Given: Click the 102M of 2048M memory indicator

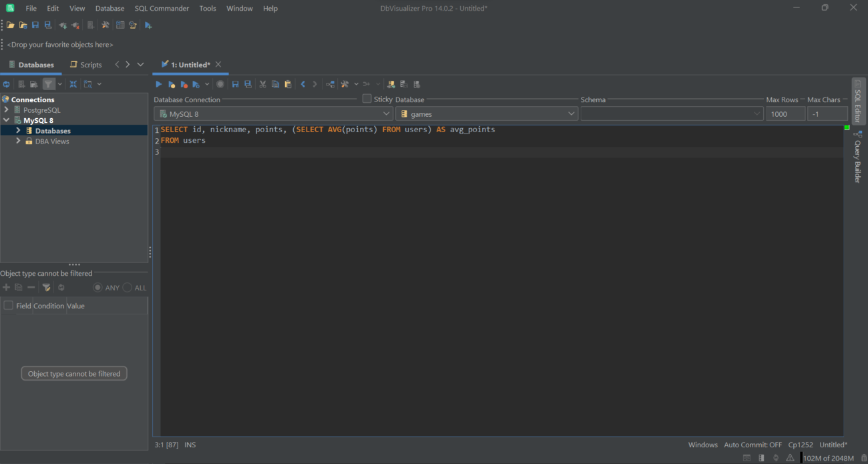Looking at the screenshot, I should [828, 458].
